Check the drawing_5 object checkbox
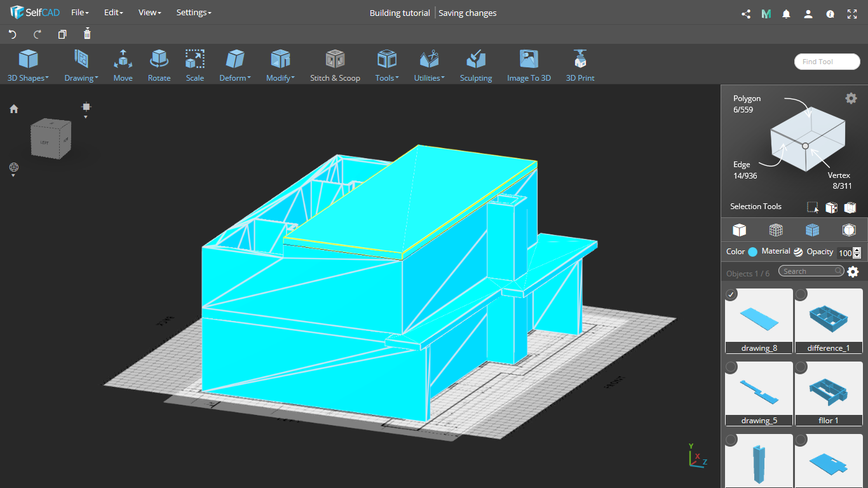This screenshot has width=868, height=488. [x=731, y=367]
